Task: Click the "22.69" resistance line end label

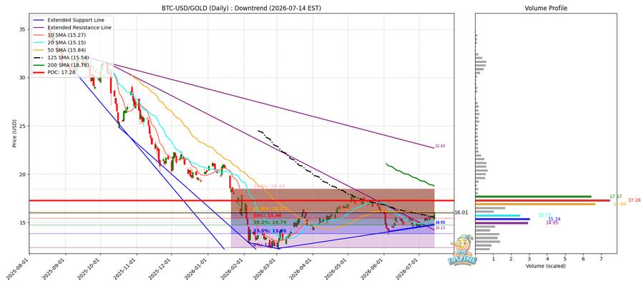Action: (x=440, y=146)
